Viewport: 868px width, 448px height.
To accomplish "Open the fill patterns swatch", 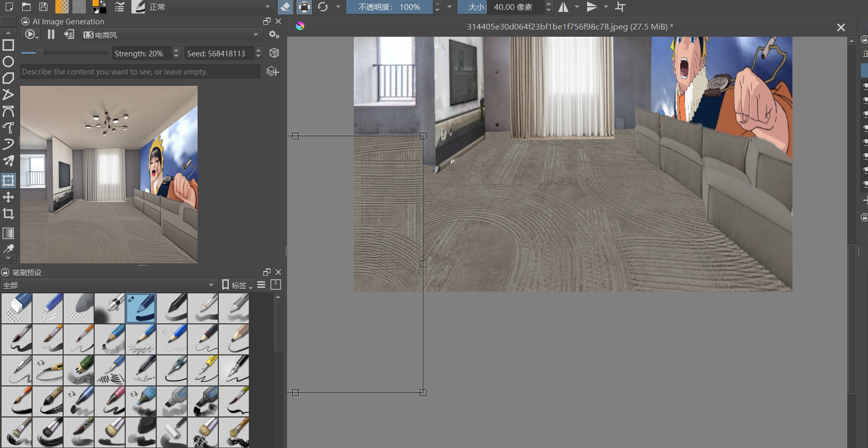I will [x=79, y=7].
